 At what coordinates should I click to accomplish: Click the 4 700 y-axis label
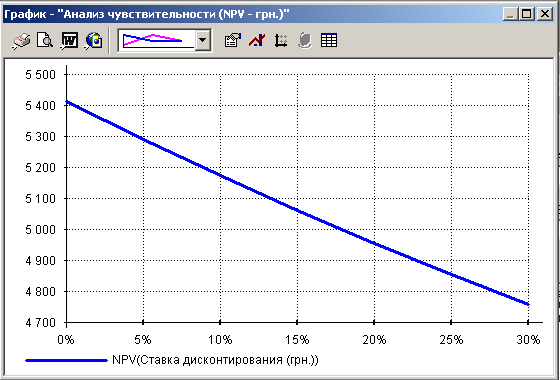click(x=40, y=322)
